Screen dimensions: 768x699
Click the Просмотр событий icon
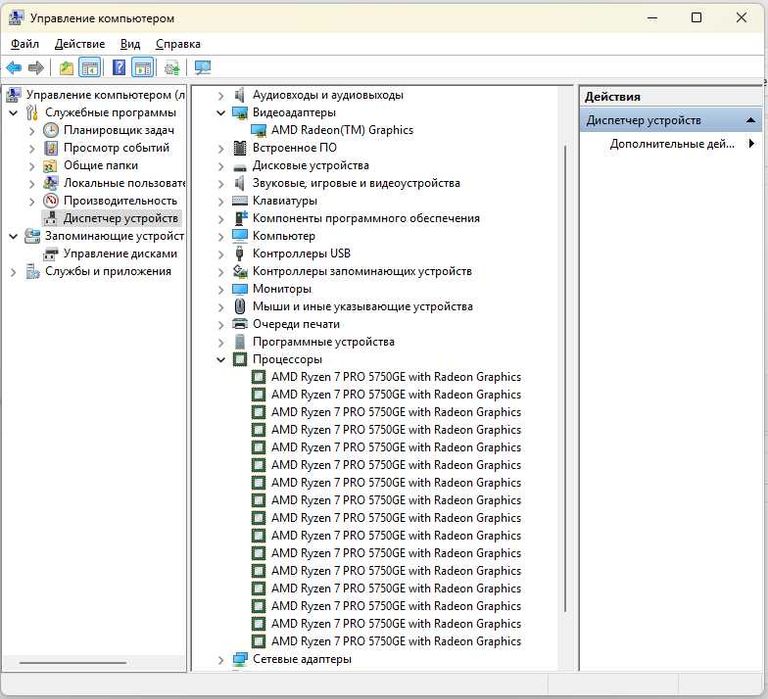point(51,148)
